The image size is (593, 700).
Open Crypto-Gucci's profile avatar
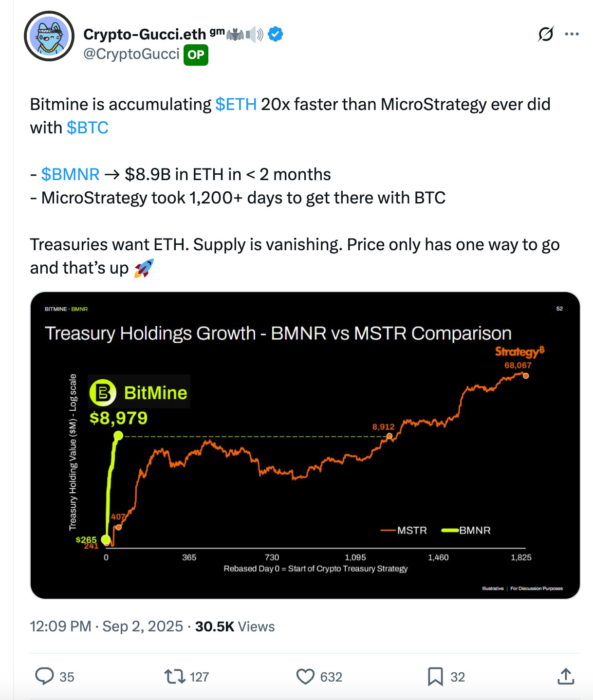coord(49,36)
